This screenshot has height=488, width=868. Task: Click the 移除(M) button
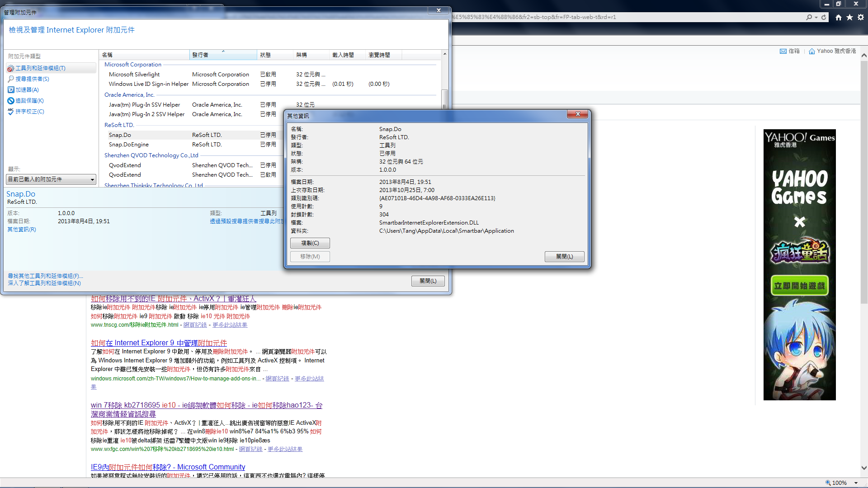310,257
